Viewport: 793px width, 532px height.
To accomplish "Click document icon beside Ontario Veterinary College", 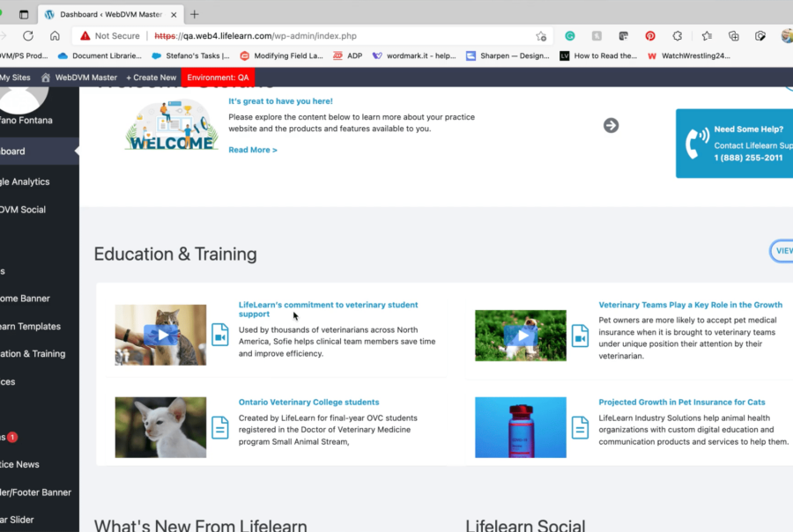I will click(x=220, y=427).
